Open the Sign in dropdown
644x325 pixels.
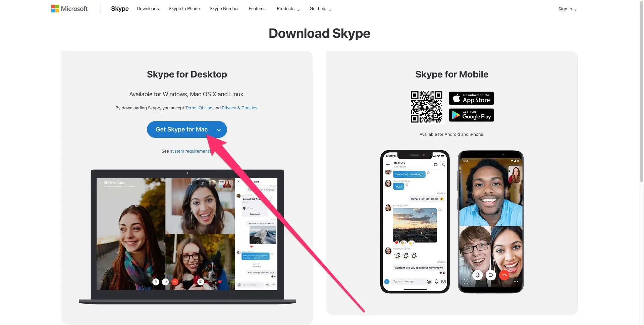pos(567,9)
